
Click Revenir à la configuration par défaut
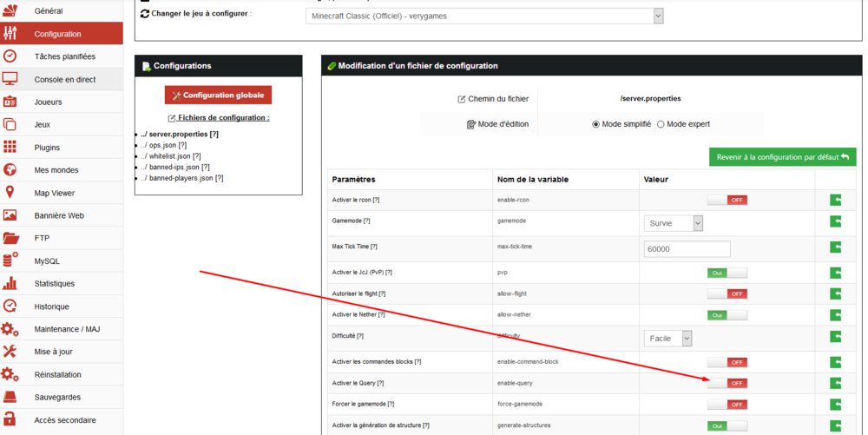[x=782, y=157]
